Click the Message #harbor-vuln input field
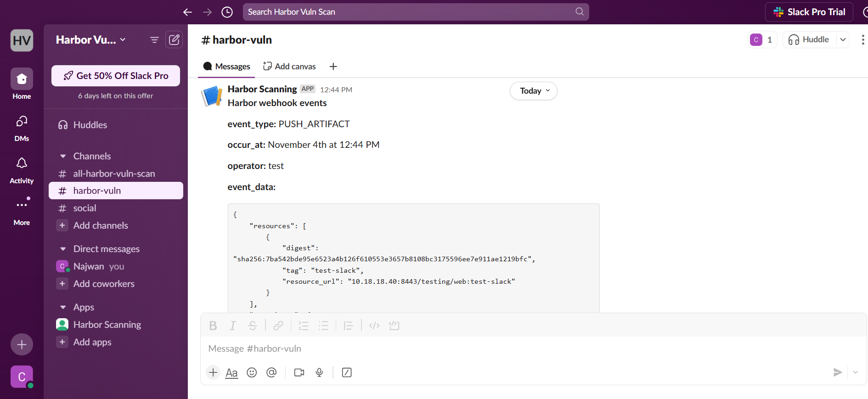Image resolution: width=868 pixels, height=399 pixels. click(x=505, y=348)
